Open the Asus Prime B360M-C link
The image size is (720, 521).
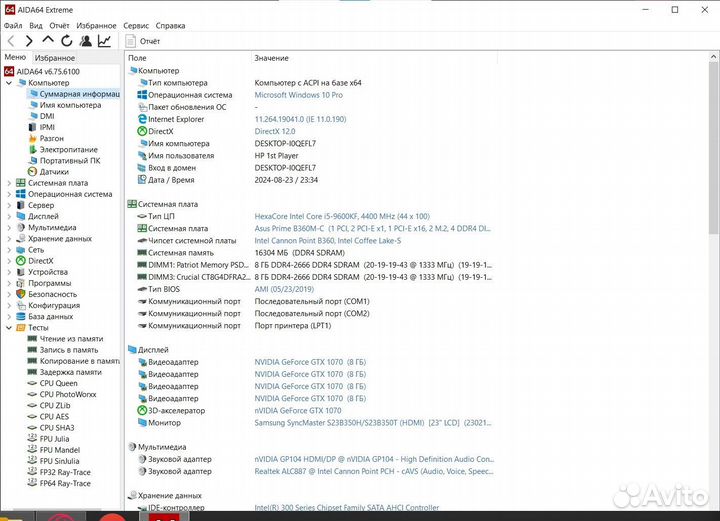(x=372, y=229)
